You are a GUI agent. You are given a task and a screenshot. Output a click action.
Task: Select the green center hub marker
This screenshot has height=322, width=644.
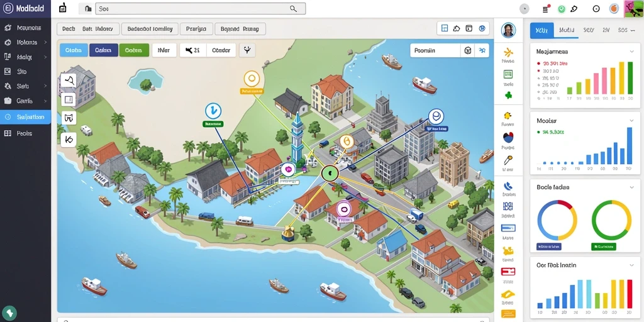click(x=330, y=174)
